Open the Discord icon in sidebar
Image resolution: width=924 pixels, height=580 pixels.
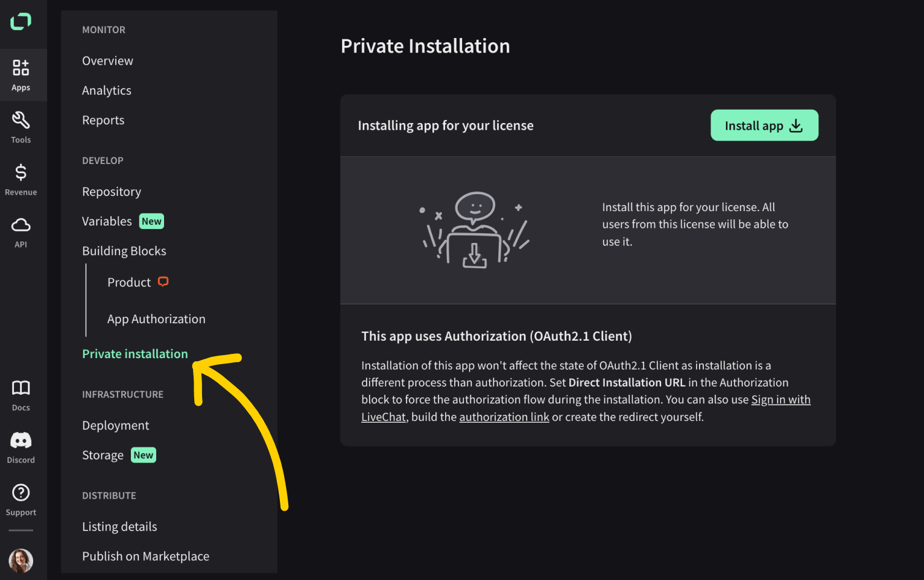coord(21,440)
